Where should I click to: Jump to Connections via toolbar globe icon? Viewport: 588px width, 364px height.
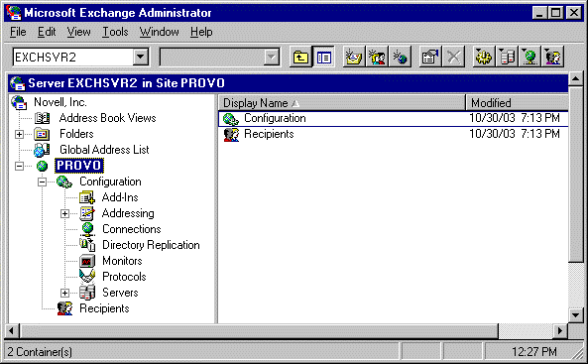[529, 58]
